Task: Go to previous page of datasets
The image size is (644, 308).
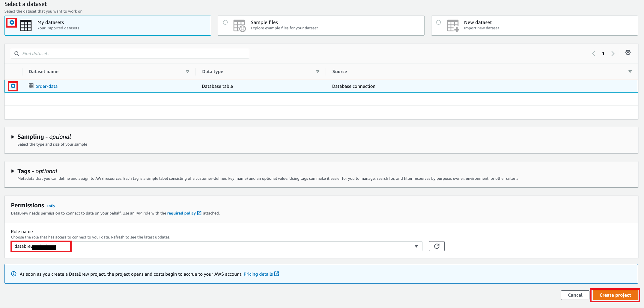Action: point(594,54)
